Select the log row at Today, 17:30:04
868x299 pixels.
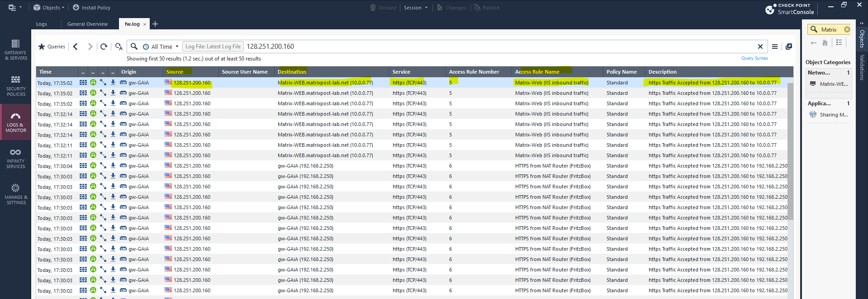[412, 166]
